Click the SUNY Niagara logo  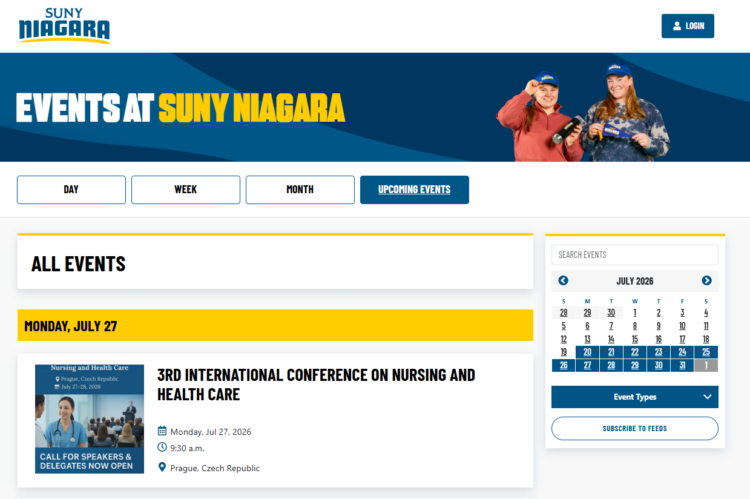click(64, 26)
